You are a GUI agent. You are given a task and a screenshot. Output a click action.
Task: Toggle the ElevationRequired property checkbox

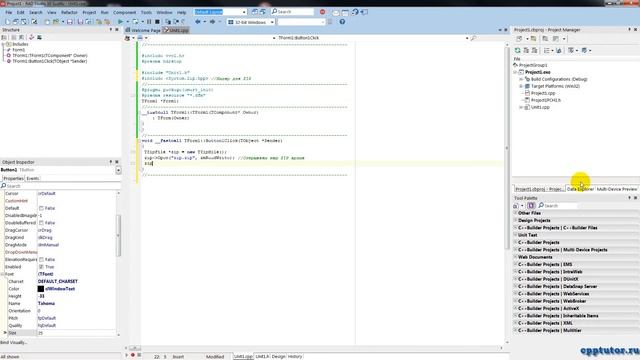pos(41,260)
